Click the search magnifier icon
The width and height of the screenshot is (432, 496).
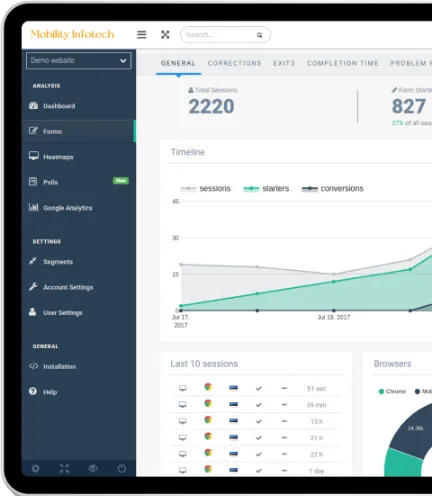(259, 35)
